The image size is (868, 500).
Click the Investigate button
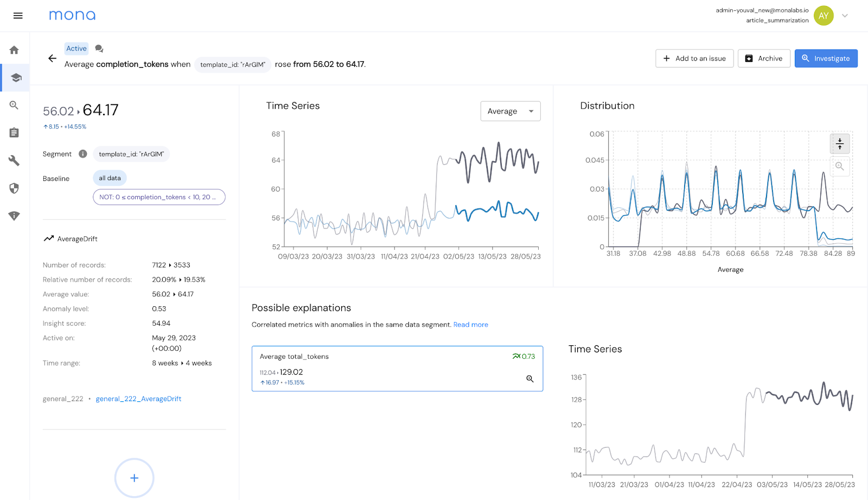(826, 59)
